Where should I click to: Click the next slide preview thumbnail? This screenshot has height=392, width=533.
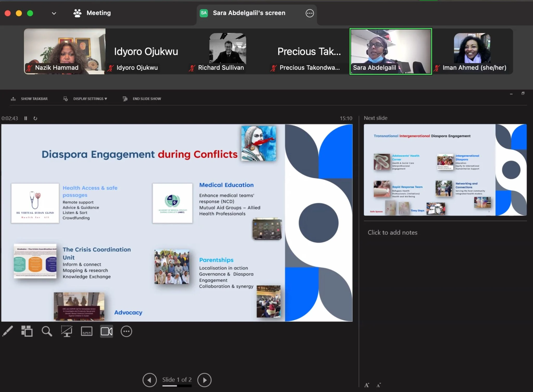(x=445, y=170)
